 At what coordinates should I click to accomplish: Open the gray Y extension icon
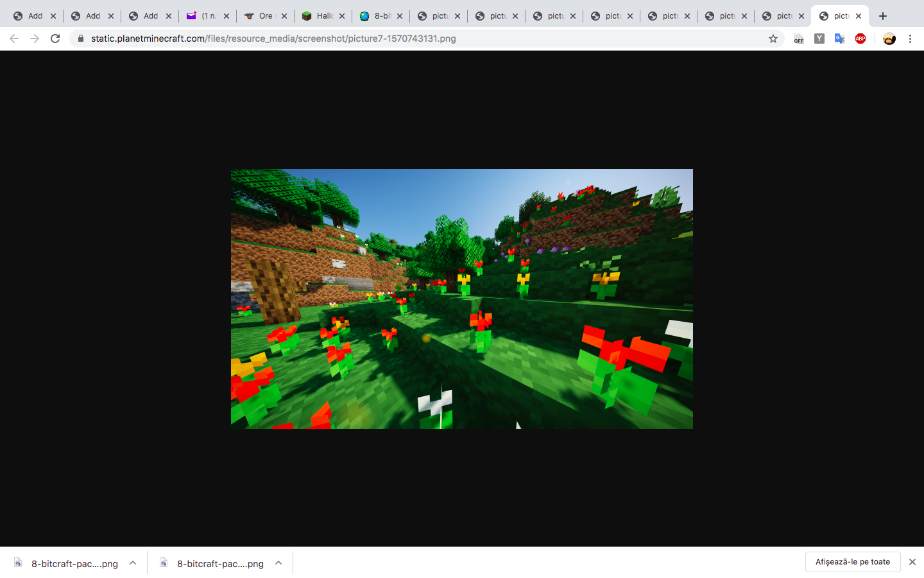tap(819, 39)
